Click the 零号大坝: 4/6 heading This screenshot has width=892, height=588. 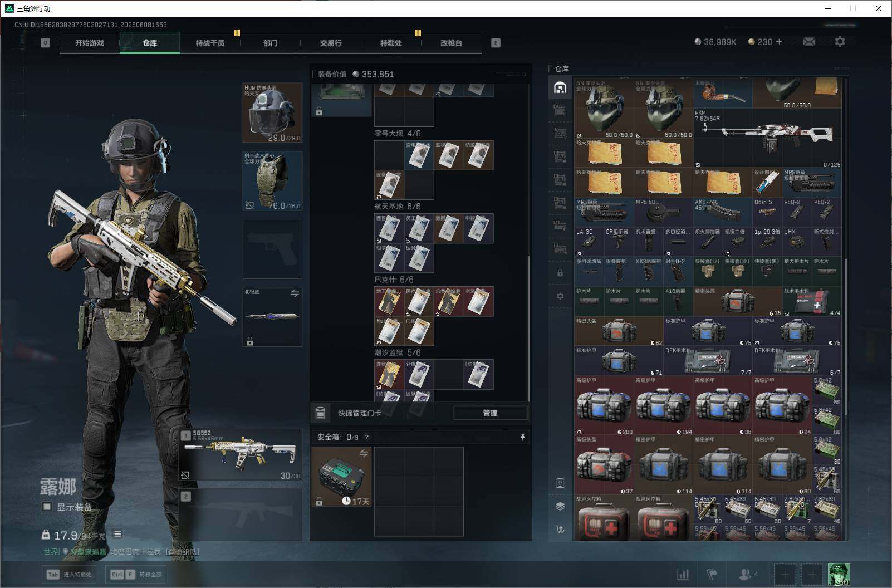tap(398, 134)
